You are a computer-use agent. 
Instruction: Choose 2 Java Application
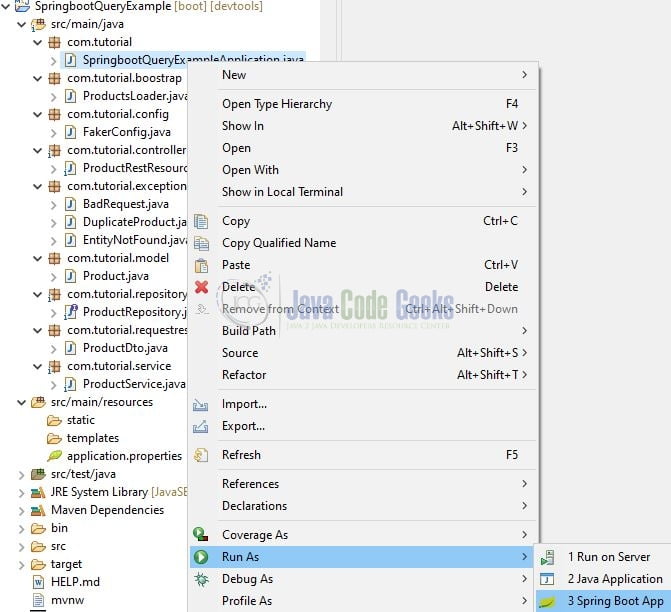pyautogui.click(x=603, y=579)
